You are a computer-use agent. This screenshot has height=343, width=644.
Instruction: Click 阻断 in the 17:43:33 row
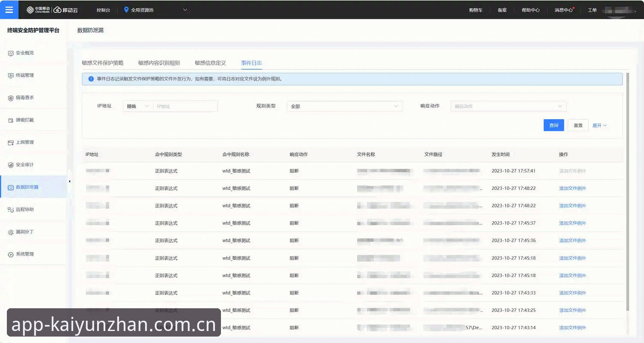294,293
